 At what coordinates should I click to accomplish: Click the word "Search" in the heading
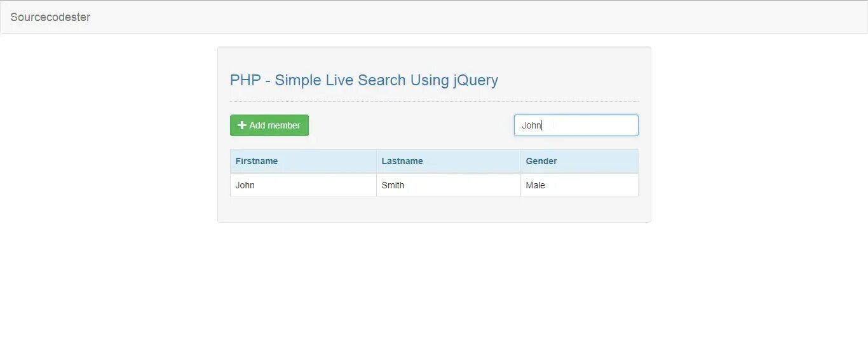pyautogui.click(x=381, y=80)
